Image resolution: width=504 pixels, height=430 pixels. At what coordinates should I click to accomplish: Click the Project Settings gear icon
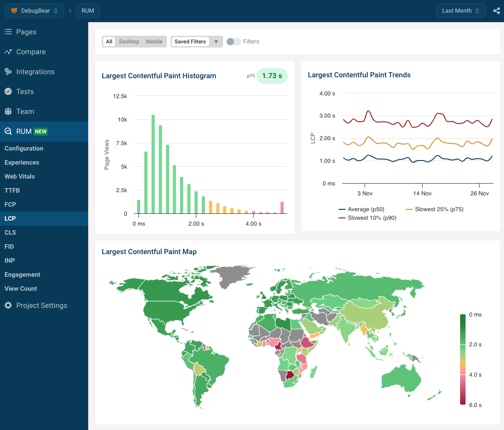pos(8,305)
